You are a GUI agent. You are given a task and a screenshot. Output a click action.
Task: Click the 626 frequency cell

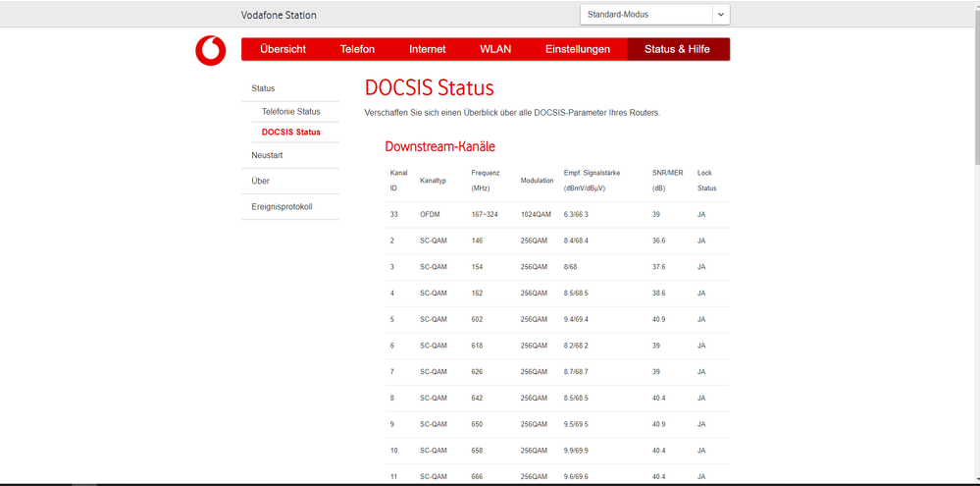477,372
